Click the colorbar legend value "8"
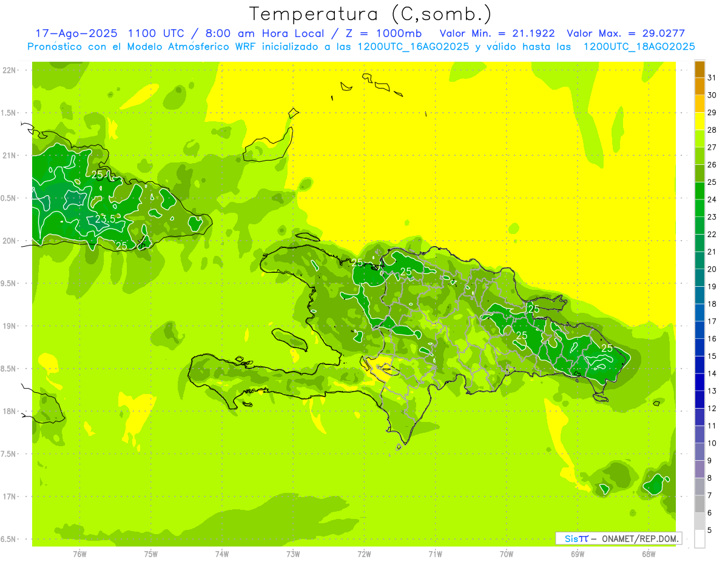 (x=710, y=478)
